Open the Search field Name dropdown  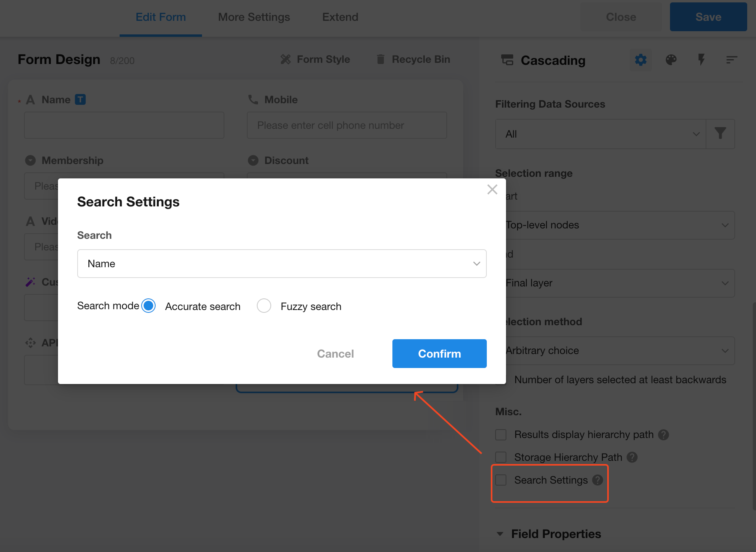pyautogui.click(x=282, y=264)
